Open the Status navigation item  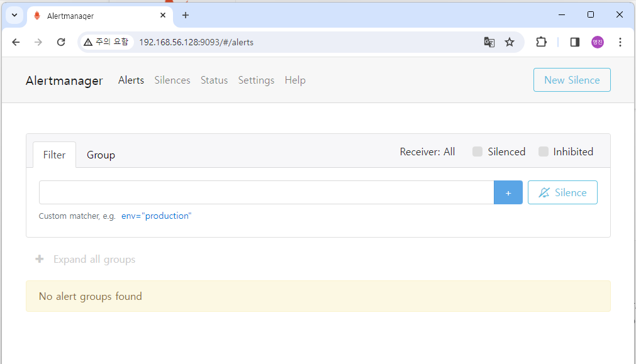[214, 80]
